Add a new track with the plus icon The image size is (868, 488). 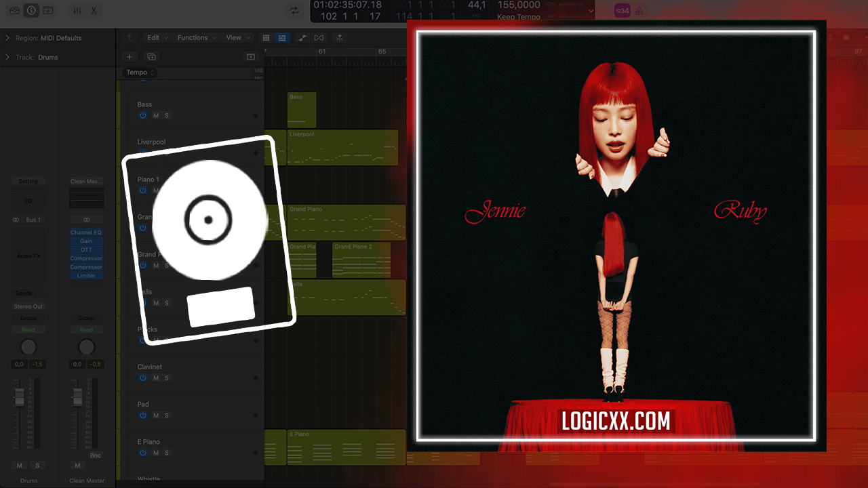click(130, 57)
